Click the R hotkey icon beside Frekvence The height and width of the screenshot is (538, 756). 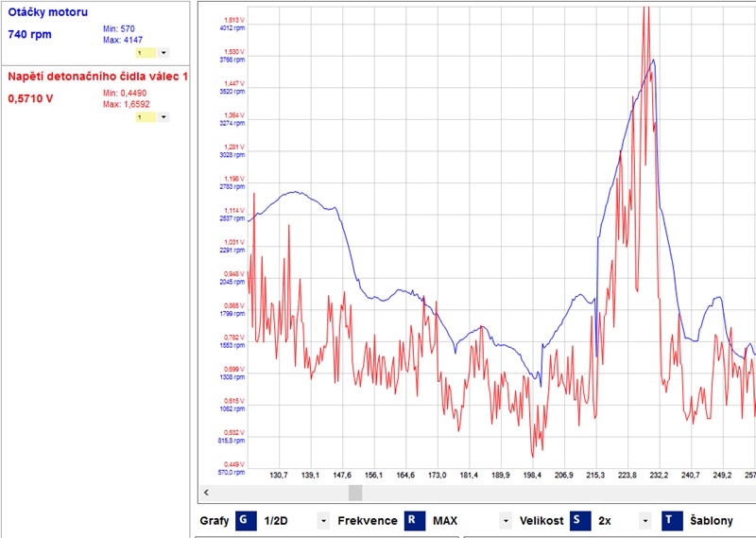[415, 520]
